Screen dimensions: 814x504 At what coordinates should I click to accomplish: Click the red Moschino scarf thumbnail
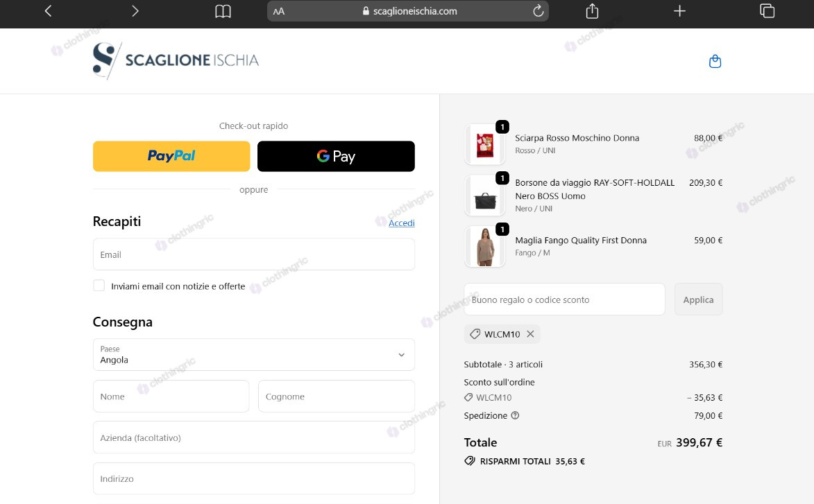pyautogui.click(x=485, y=145)
